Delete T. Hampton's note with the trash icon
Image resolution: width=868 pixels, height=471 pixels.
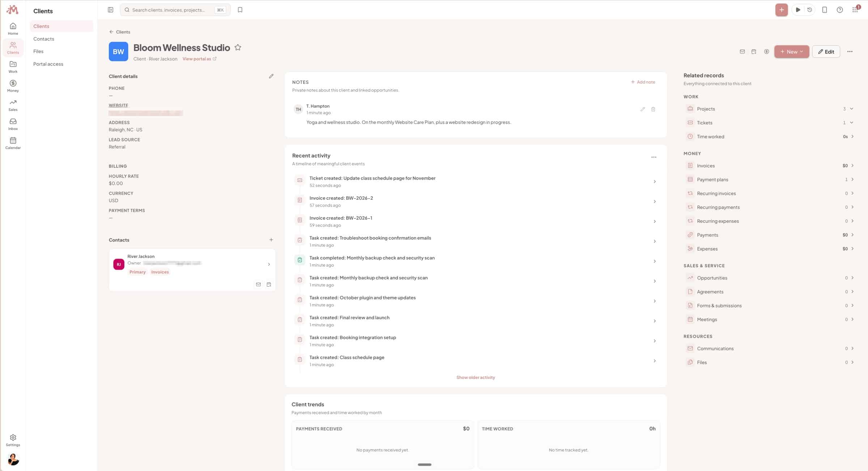653,109
